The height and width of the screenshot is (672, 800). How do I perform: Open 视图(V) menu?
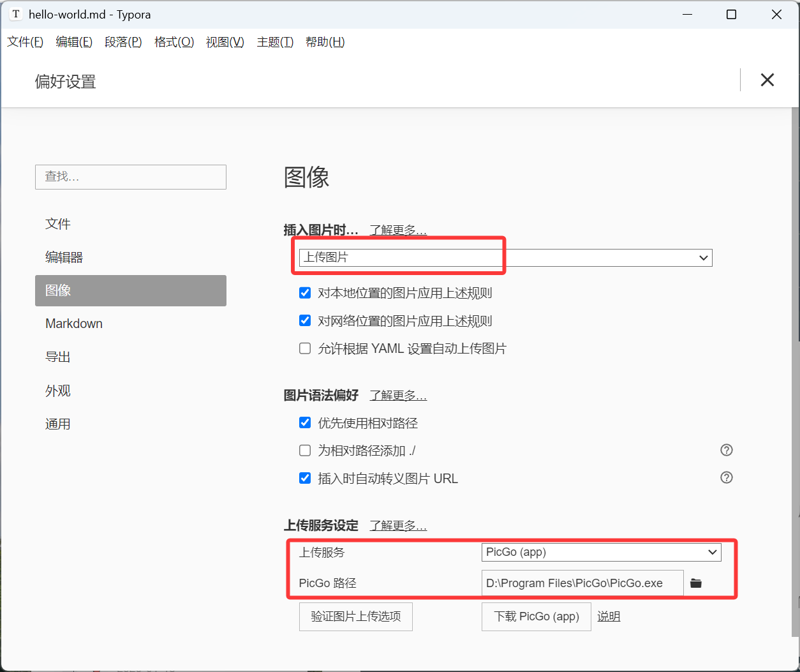tap(225, 42)
